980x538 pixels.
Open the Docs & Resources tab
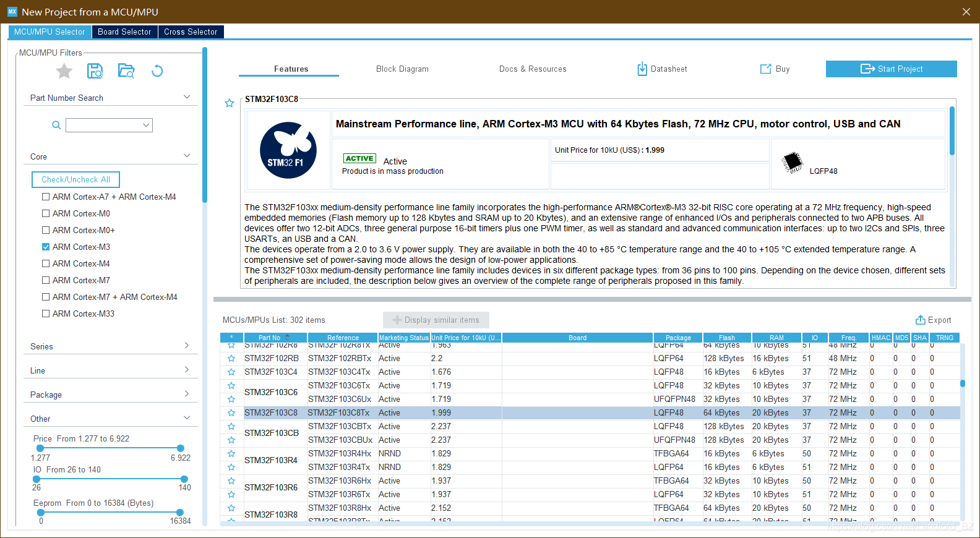coord(533,69)
